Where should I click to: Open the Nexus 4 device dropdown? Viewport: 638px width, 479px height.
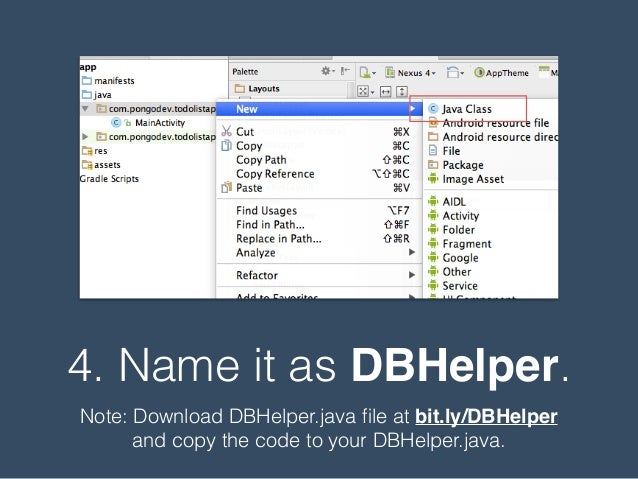click(x=410, y=73)
